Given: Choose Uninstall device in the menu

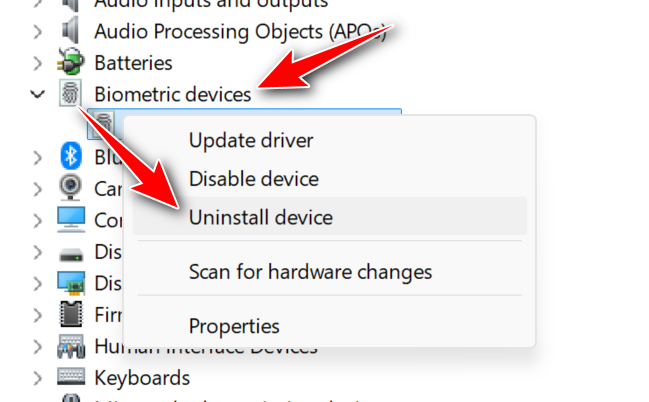Looking at the screenshot, I should point(260,217).
